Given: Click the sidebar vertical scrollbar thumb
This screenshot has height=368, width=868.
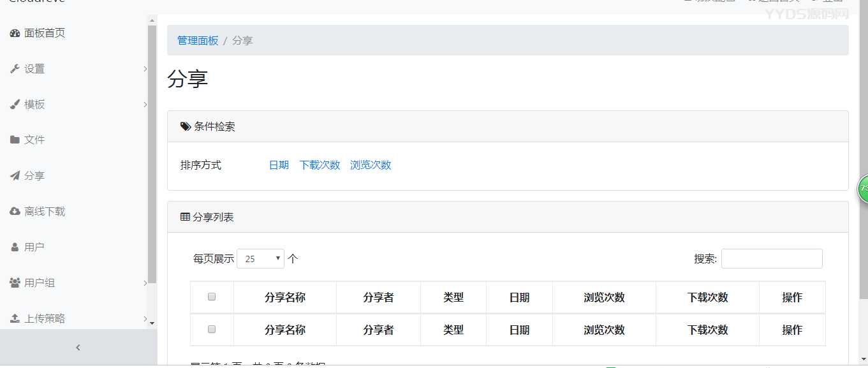Looking at the screenshot, I should 152,154.
